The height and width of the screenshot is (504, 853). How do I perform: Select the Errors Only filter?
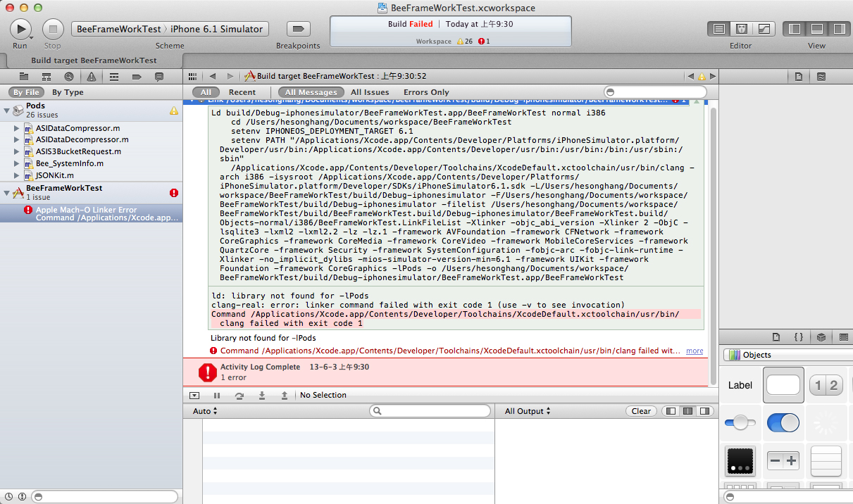pyautogui.click(x=426, y=92)
